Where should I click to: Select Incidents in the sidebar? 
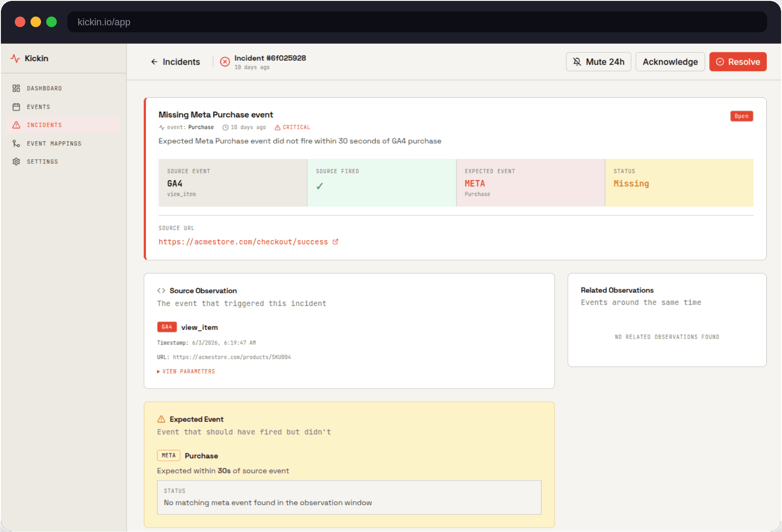click(64, 125)
